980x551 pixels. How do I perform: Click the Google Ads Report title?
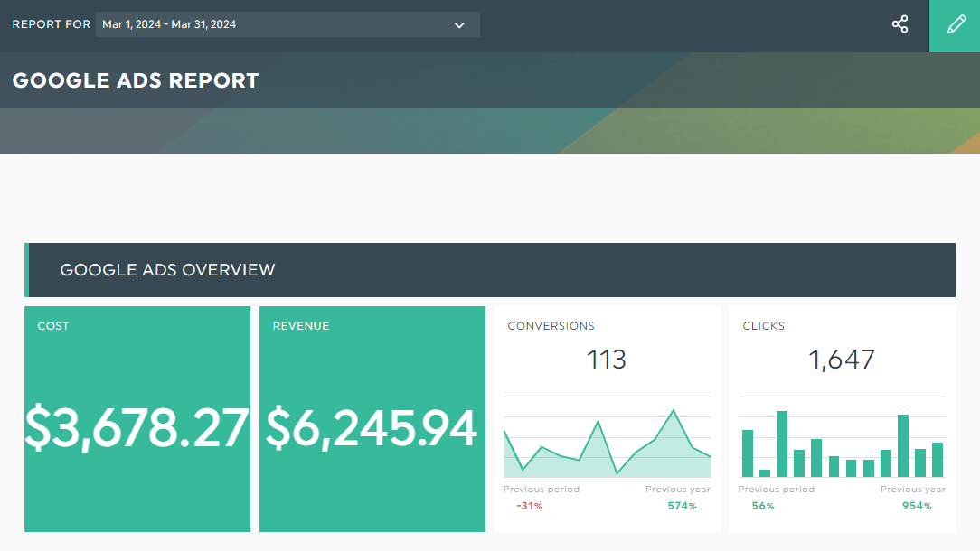click(136, 80)
